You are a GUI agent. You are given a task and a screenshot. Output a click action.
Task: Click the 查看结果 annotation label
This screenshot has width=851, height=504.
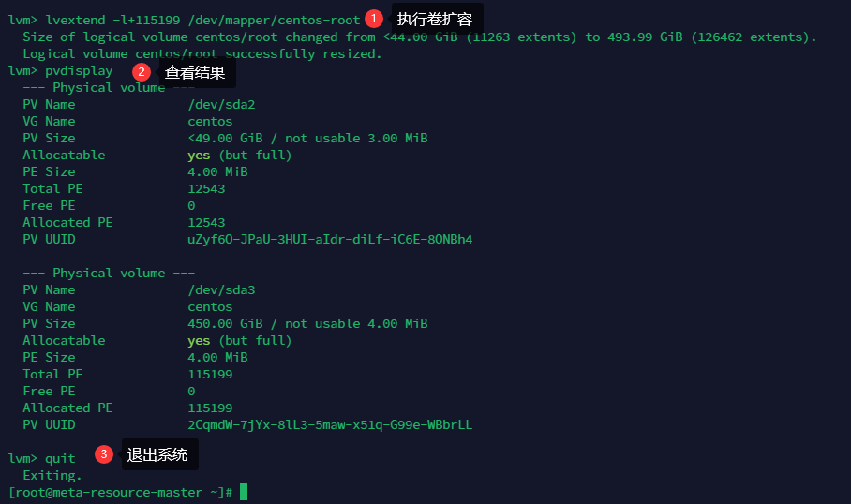[194, 73]
